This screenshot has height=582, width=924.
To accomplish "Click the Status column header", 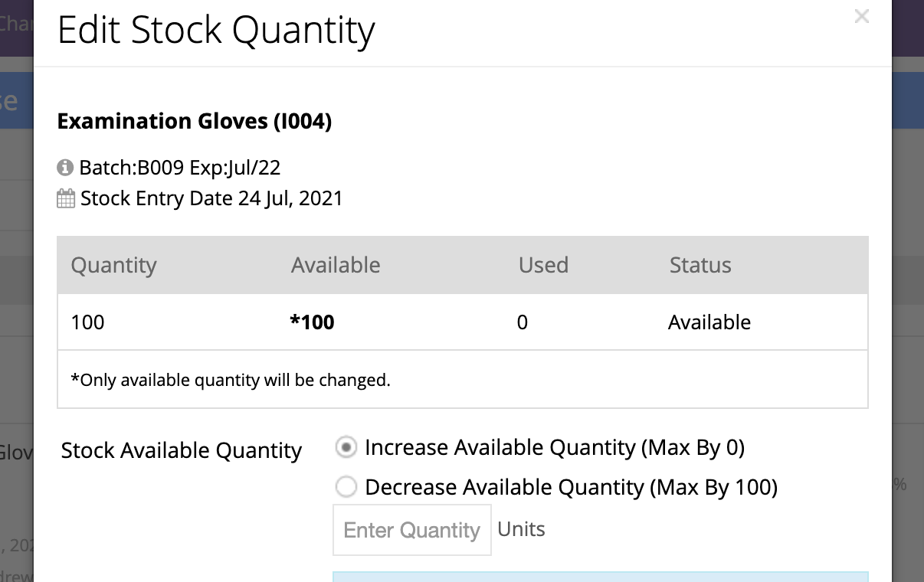I will (700, 265).
